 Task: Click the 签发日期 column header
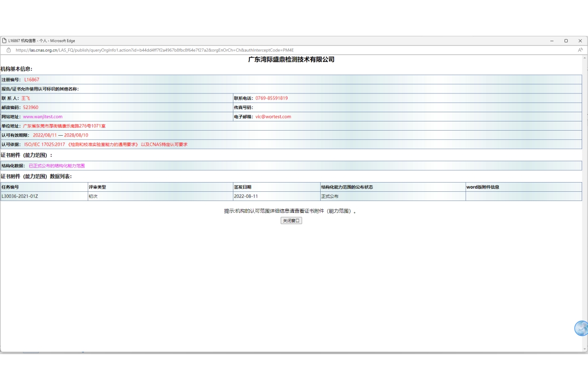coord(243,187)
